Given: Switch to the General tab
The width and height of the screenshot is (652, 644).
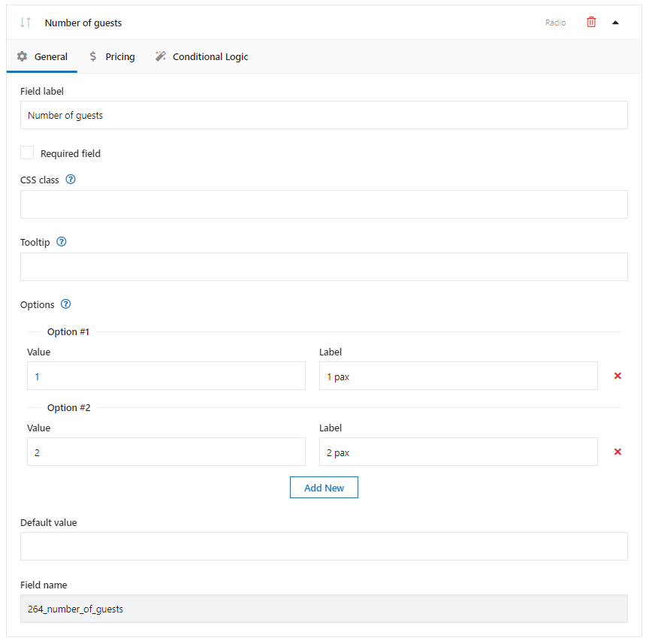Looking at the screenshot, I should coord(42,56).
